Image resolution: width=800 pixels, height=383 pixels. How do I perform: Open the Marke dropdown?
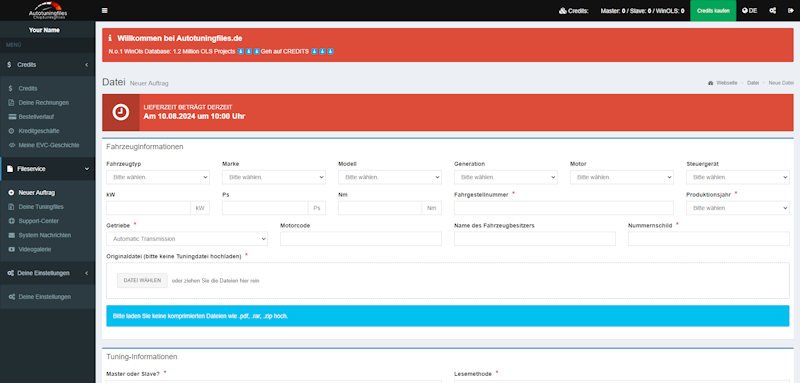point(274,177)
